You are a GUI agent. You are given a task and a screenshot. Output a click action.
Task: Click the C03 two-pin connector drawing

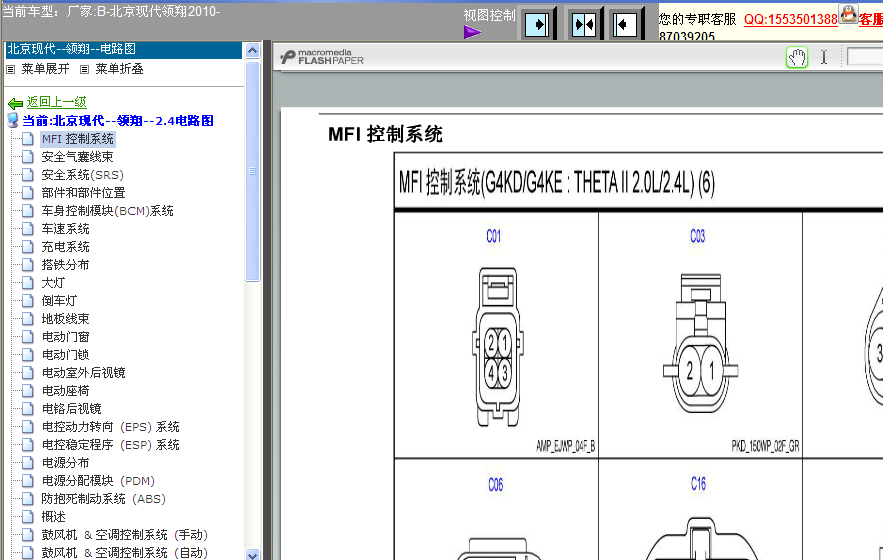(700, 344)
